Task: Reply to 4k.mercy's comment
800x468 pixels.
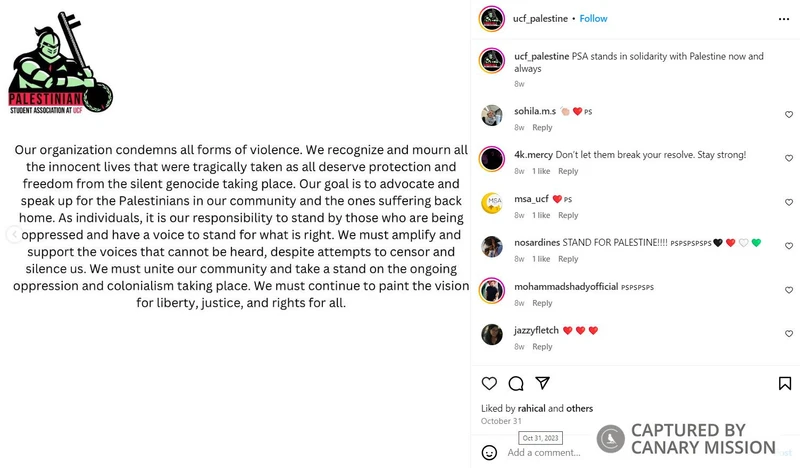Action: point(568,171)
